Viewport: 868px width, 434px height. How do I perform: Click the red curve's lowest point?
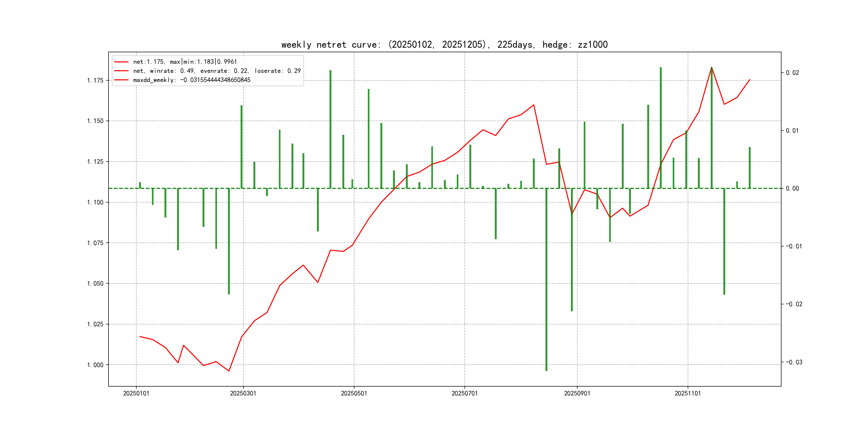click(x=229, y=371)
